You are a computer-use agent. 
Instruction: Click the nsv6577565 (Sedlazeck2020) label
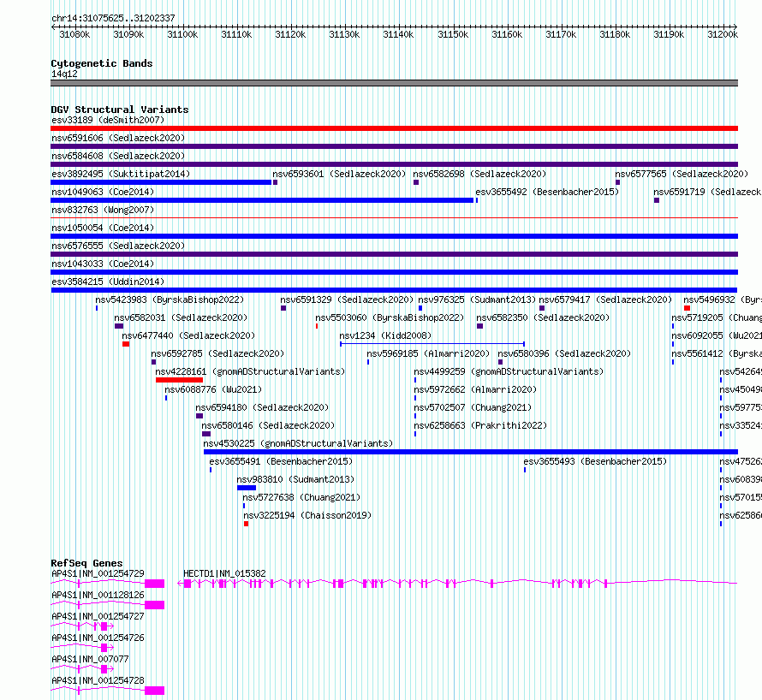coord(682,174)
